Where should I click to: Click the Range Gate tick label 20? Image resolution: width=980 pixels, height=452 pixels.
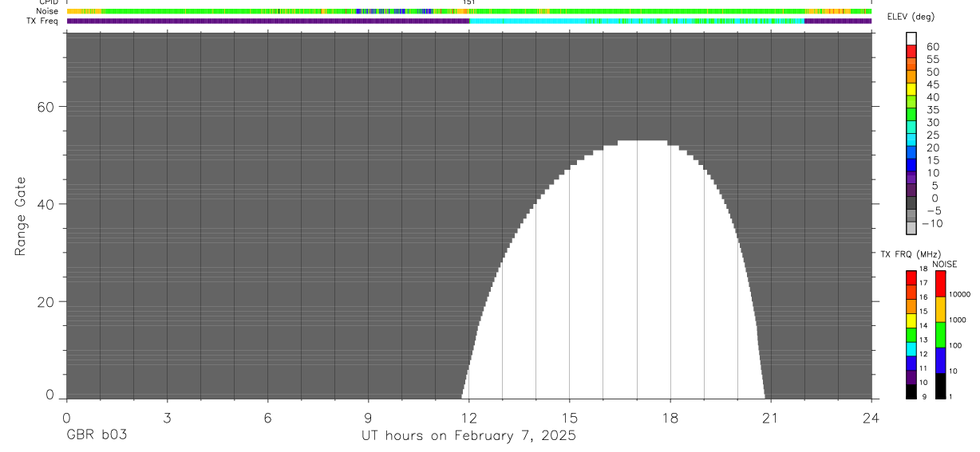pos(45,302)
